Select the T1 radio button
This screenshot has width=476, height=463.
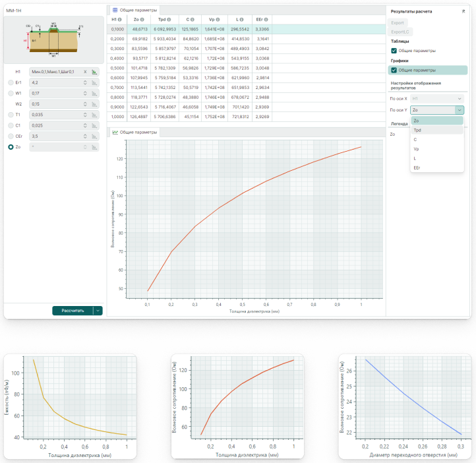click(x=10, y=115)
